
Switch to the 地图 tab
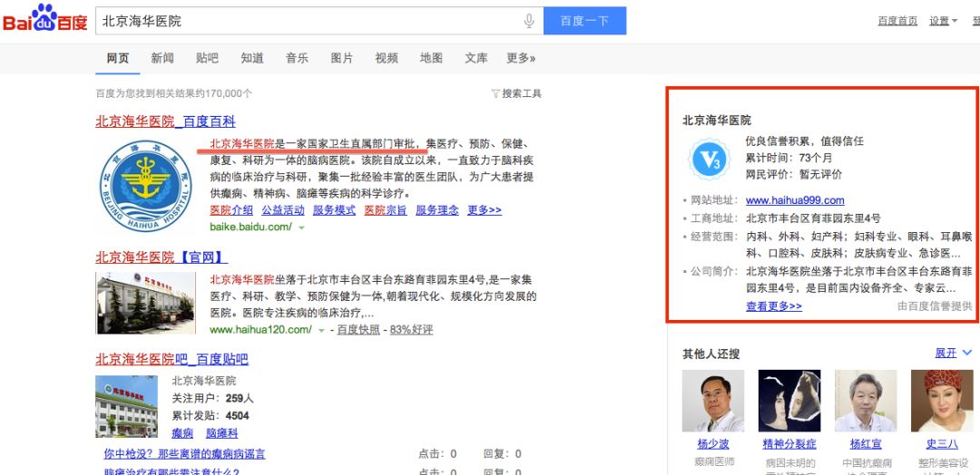tap(431, 58)
